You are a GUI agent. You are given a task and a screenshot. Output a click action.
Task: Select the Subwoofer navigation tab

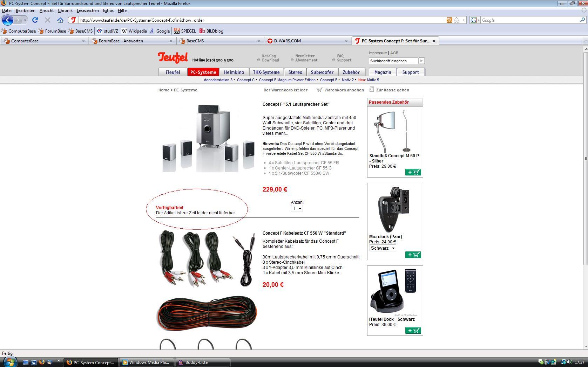pyautogui.click(x=322, y=72)
